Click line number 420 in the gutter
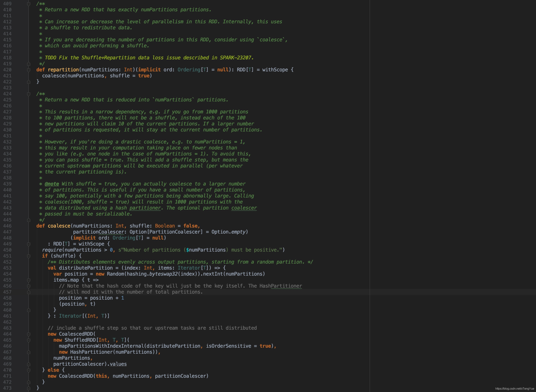This screenshot has height=392, width=536. click(x=7, y=70)
